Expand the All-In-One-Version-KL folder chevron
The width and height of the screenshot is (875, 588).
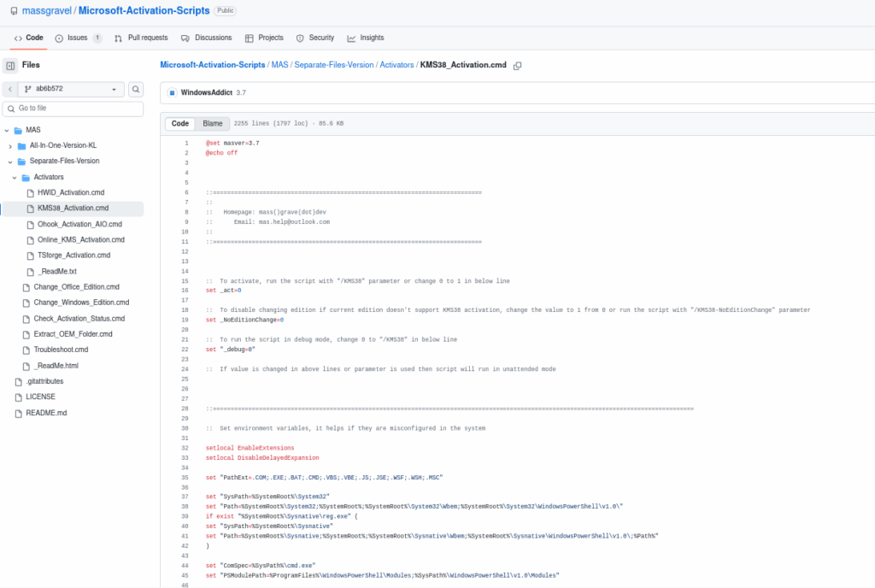(10, 145)
